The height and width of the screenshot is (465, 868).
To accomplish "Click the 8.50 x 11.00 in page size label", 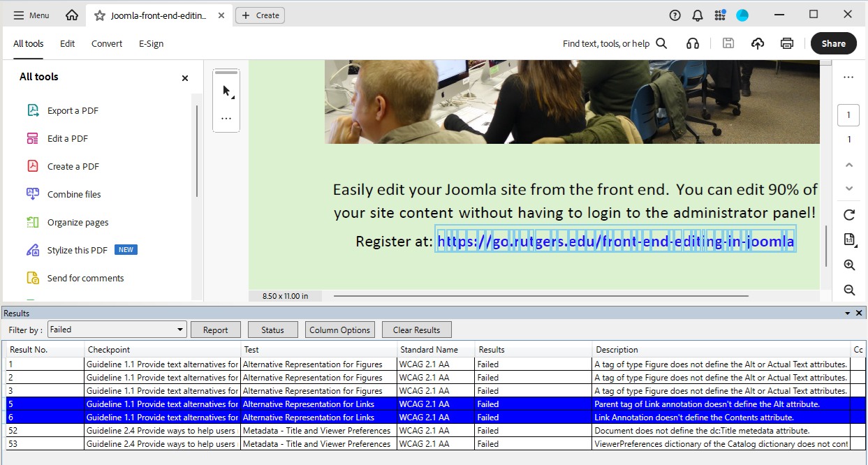I will 285,296.
